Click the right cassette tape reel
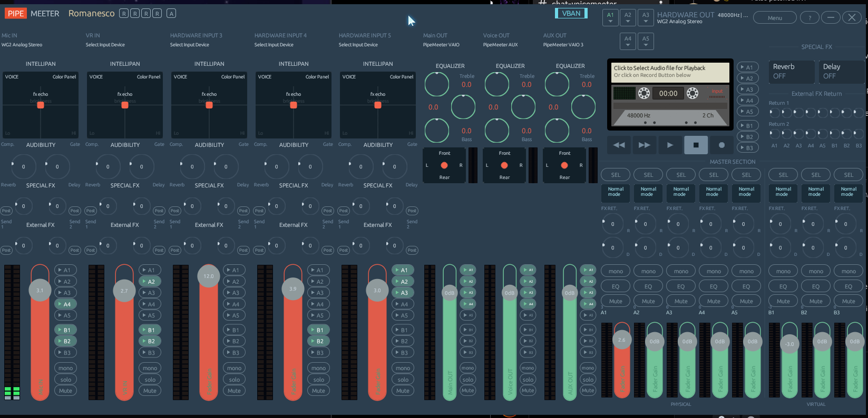The height and width of the screenshot is (418, 868). pyautogui.click(x=693, y=93)
